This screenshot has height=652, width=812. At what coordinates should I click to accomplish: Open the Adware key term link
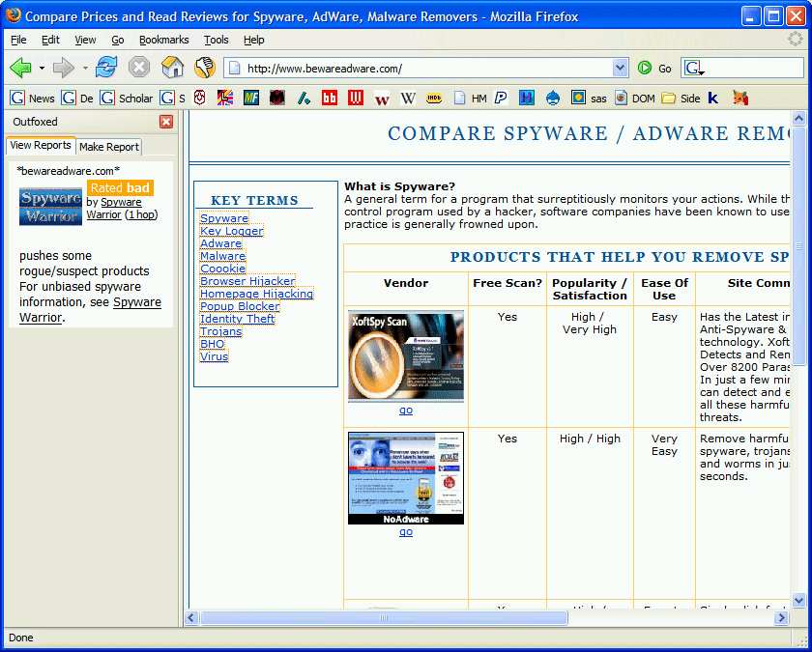click(221, 243)
